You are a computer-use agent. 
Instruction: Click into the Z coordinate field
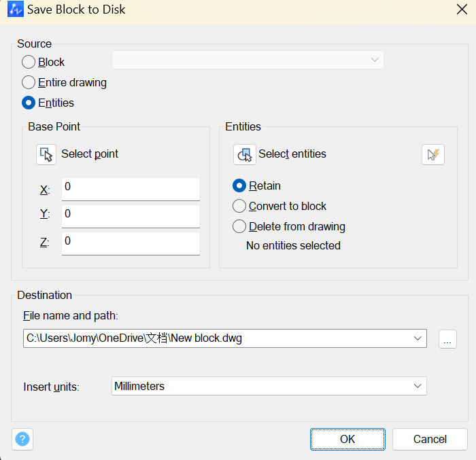[x=131, y=243]
